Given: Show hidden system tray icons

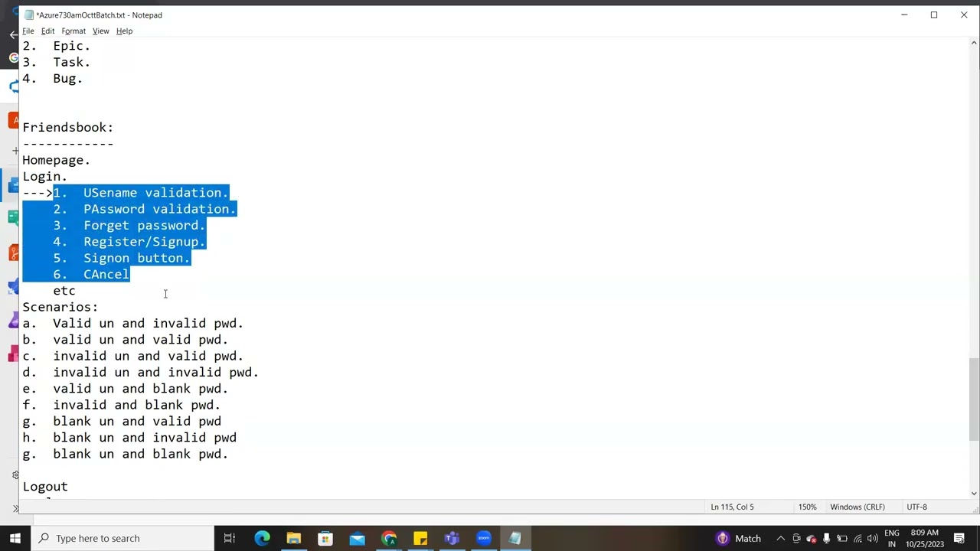Looking at the screenshot, I should [780, 538].
